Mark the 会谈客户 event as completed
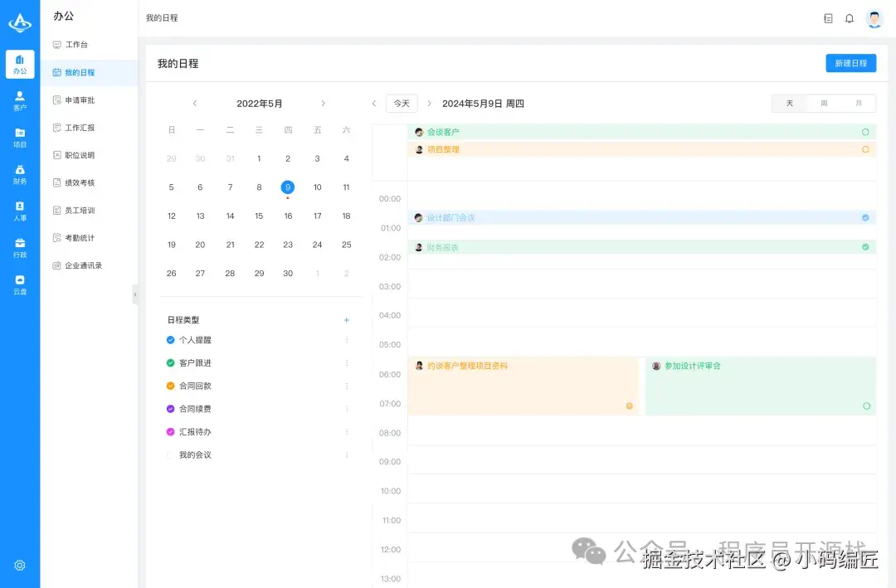Image resolution: width=896 pixels, height=588 pixels. pos(867,132)
